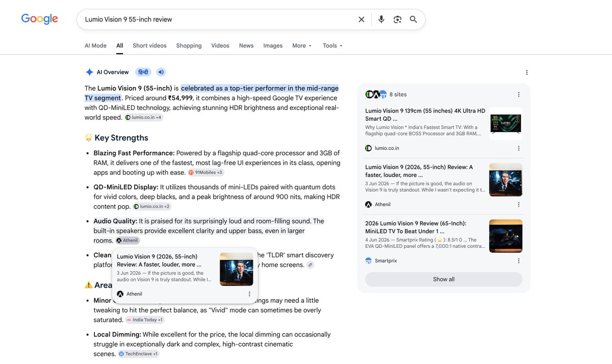
Task: Open the AI Mode tab
Action: pos(95,45)
